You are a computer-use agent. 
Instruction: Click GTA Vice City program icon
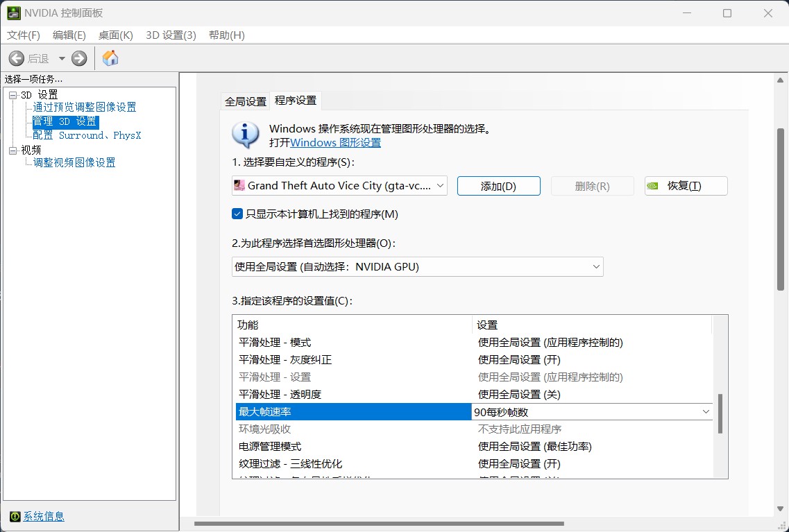click(239, 186)
